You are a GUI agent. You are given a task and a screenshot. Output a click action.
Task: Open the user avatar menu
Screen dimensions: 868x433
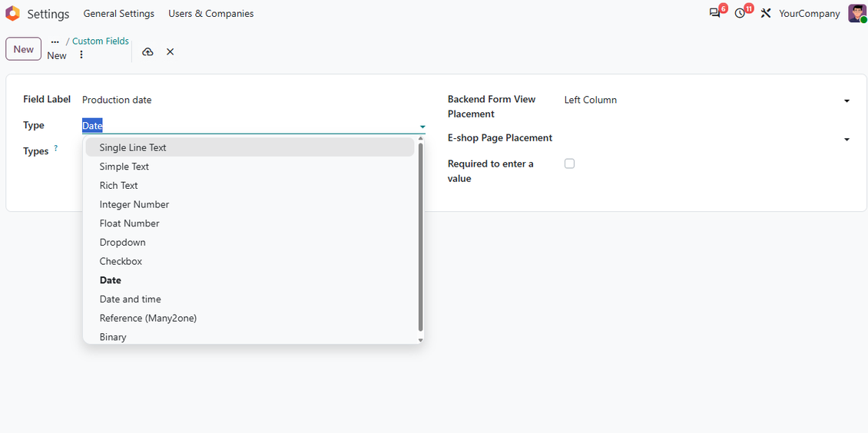(856, 13)
